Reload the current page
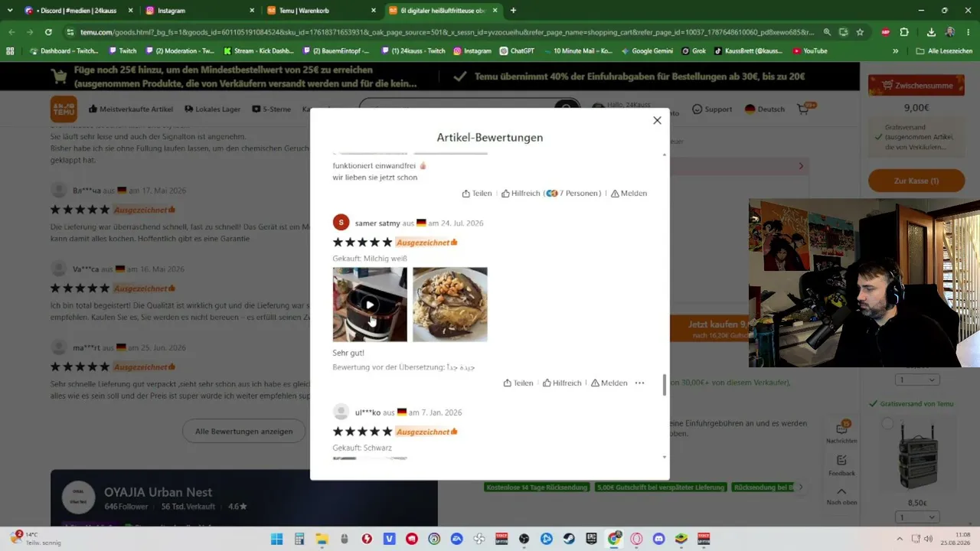 [x=48, y=32]
